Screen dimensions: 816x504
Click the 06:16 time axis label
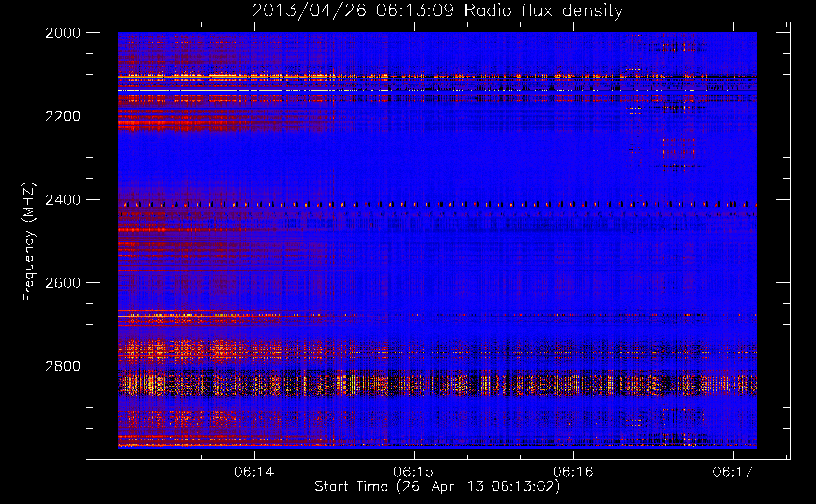point(573,472)
